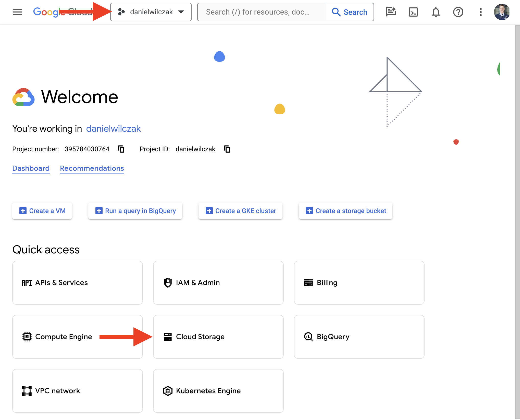Select the project number 395784030764 text
Screen dimensions: 520x420
(x=87, y=149)
